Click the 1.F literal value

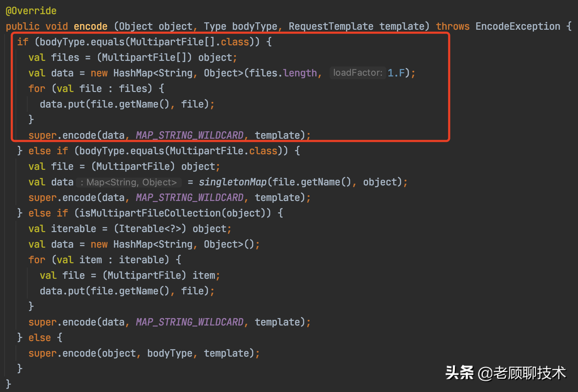(396, 73)
